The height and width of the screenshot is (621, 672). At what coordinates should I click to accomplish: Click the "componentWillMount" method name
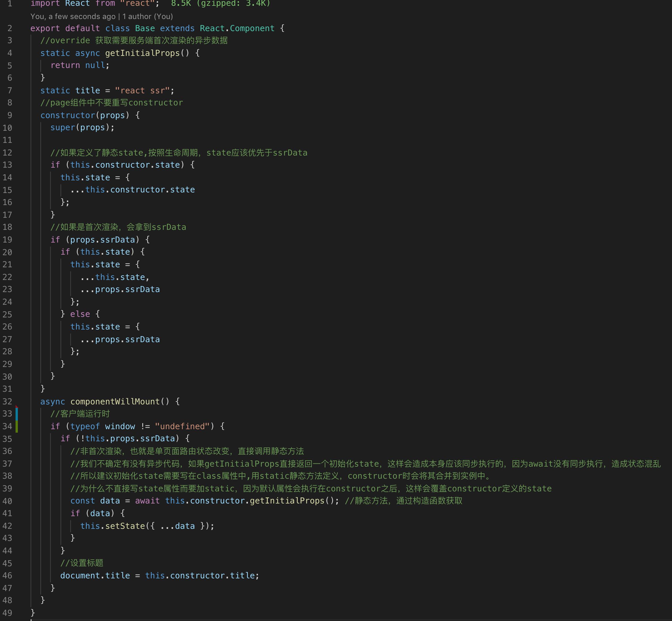pos(115,402)
